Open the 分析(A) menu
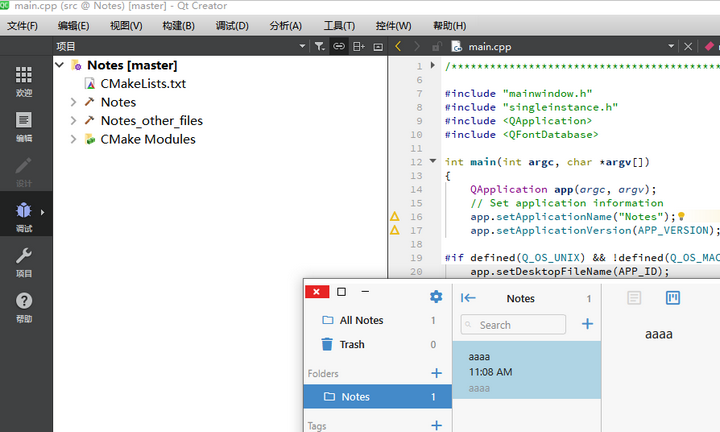Viewport: 720px width, 432px height. pos(286,26)
